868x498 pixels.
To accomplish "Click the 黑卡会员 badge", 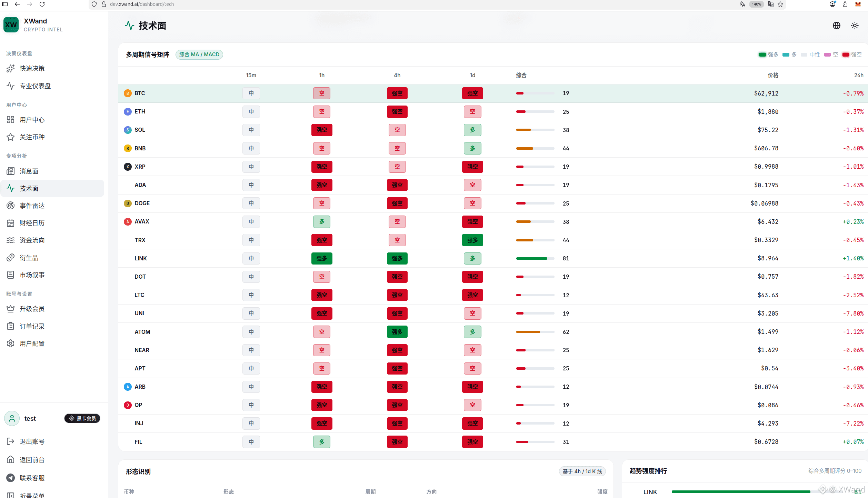I will 82,418.
